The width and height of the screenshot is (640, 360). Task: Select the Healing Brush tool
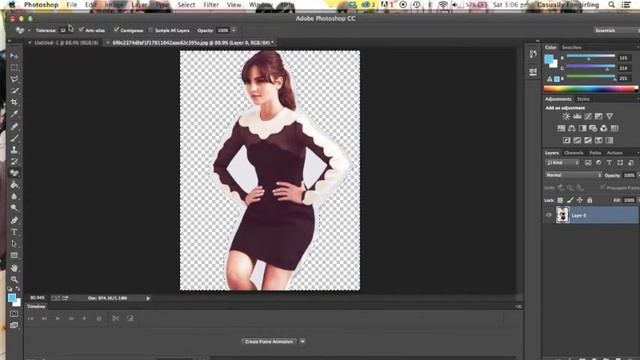click(14, 127)
